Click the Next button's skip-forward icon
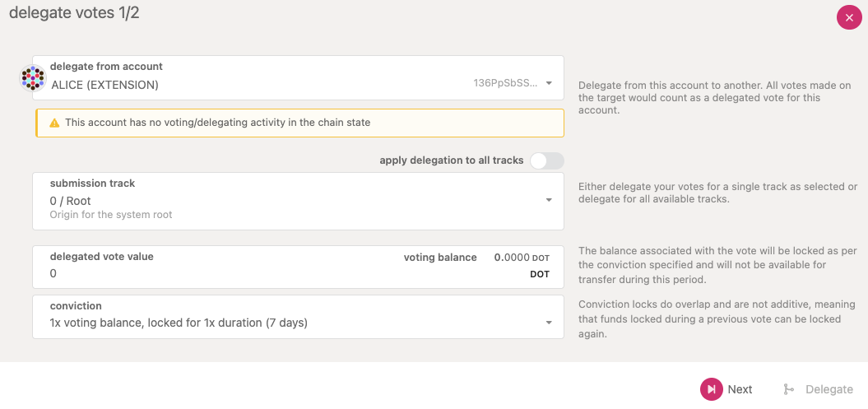This screenshot has height=409, width=868. [x=711, y=389]
